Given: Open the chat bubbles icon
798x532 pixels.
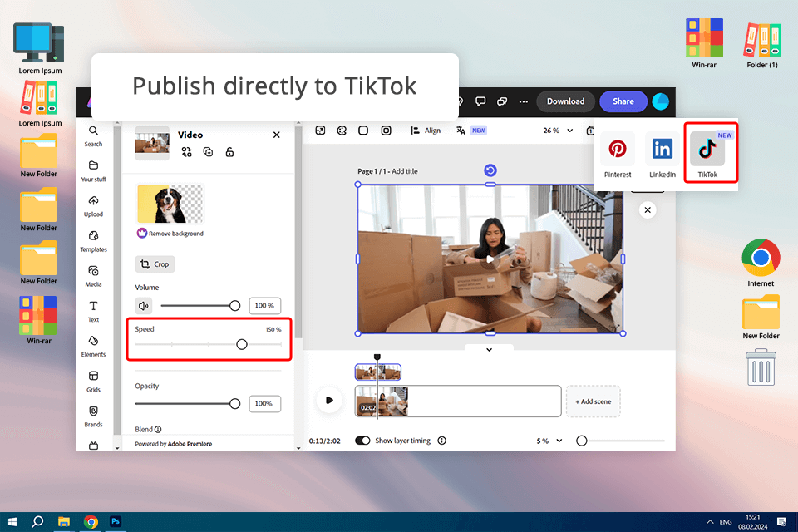Looking at the screenshot, I should 502,101.
